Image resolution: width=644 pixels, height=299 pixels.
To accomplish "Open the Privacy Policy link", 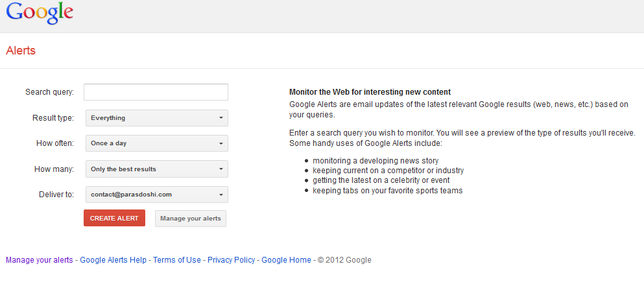I will [232, 260].
